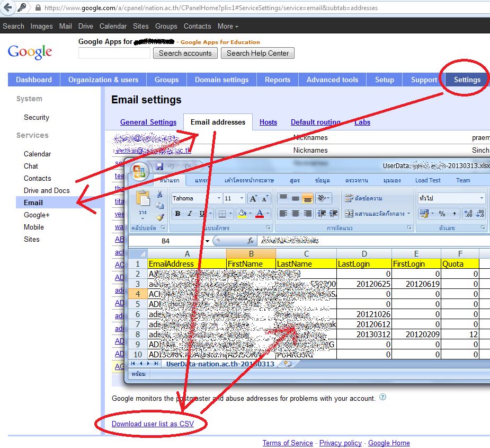The width and height of the screenshot is (490, 448).
Task: Click the back arrow in the browser
Action: (8, 7)
